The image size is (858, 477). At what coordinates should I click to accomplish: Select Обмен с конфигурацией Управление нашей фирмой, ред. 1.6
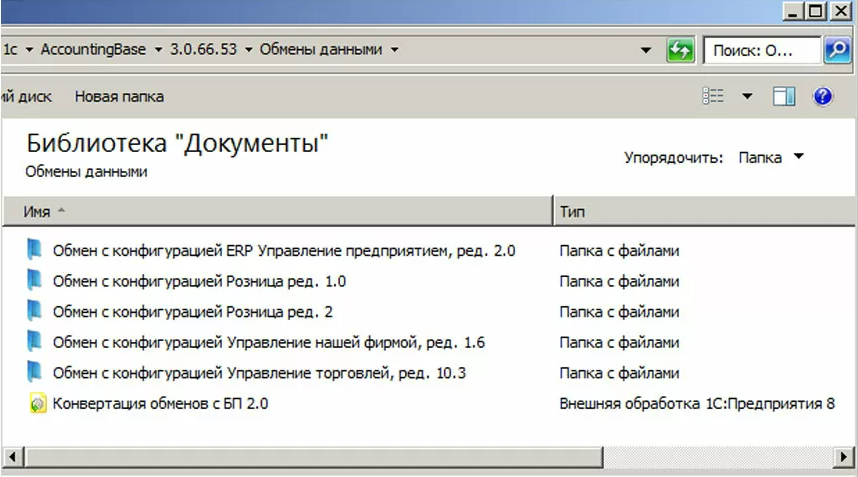coord(269,342)
